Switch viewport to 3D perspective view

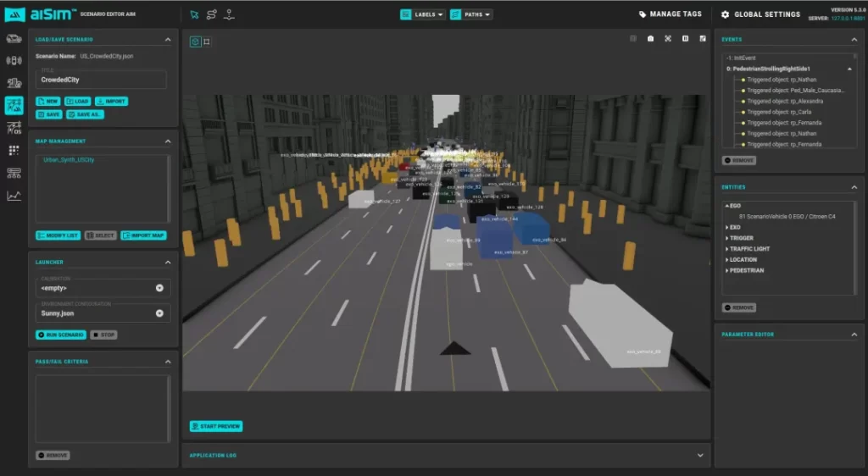(195, 41)
